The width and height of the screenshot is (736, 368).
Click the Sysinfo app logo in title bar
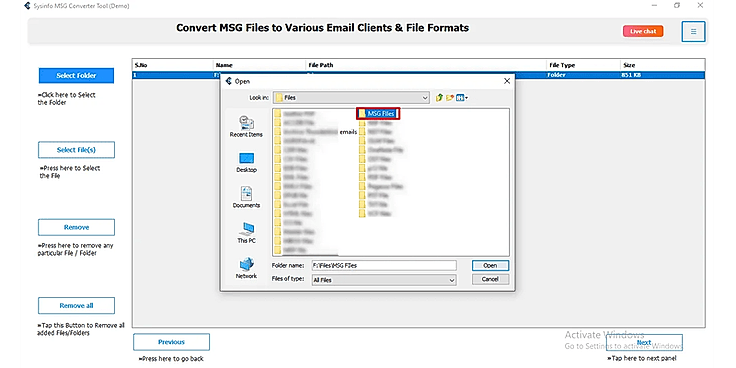[27, 6]
